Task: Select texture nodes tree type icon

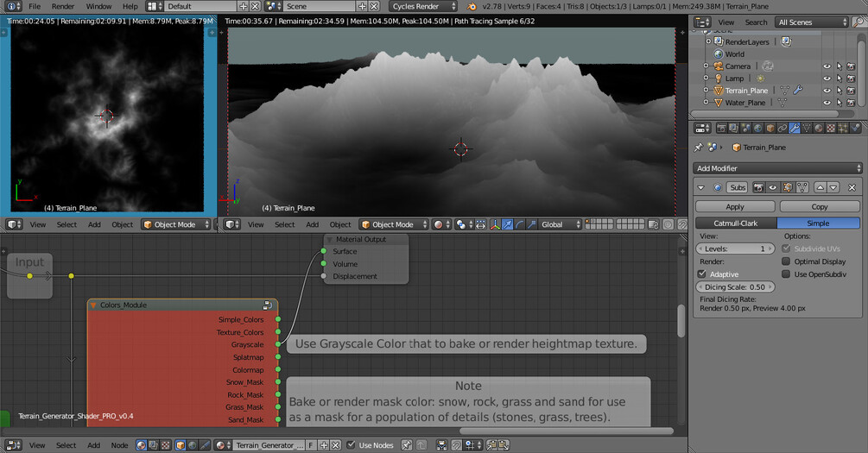Action: tap(165, 445)
